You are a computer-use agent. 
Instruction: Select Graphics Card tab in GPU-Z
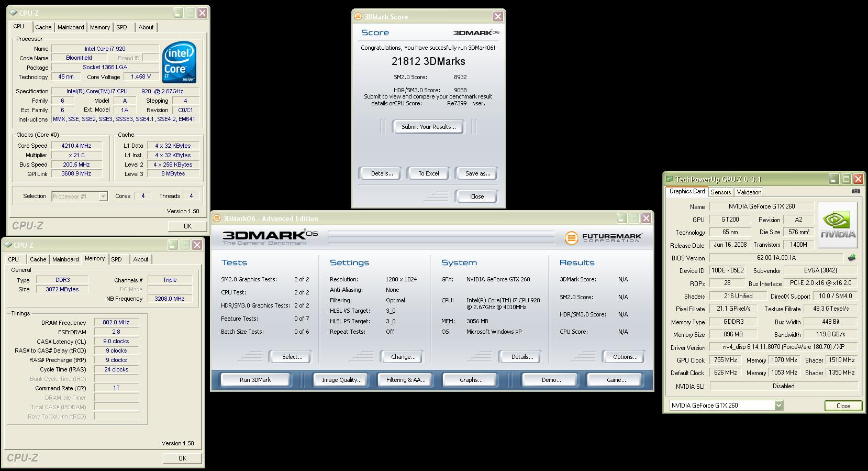click(x=687, y=191)
